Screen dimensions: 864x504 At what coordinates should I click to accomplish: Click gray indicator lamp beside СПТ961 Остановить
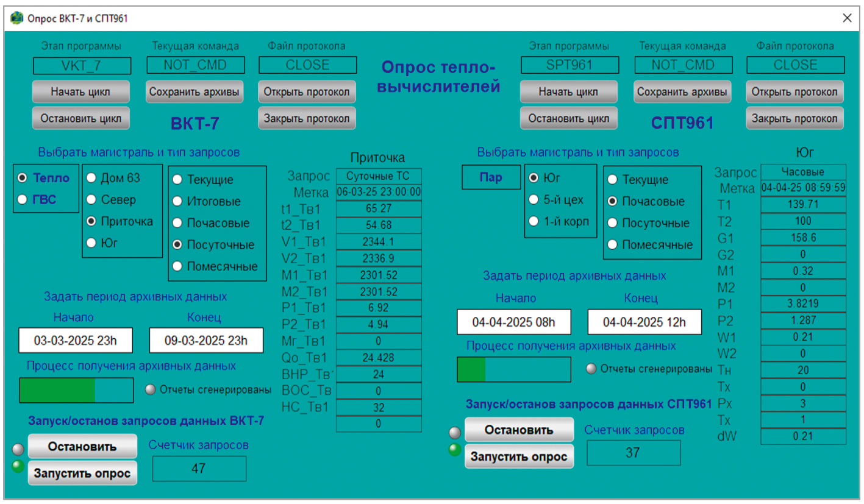[455, 433]
